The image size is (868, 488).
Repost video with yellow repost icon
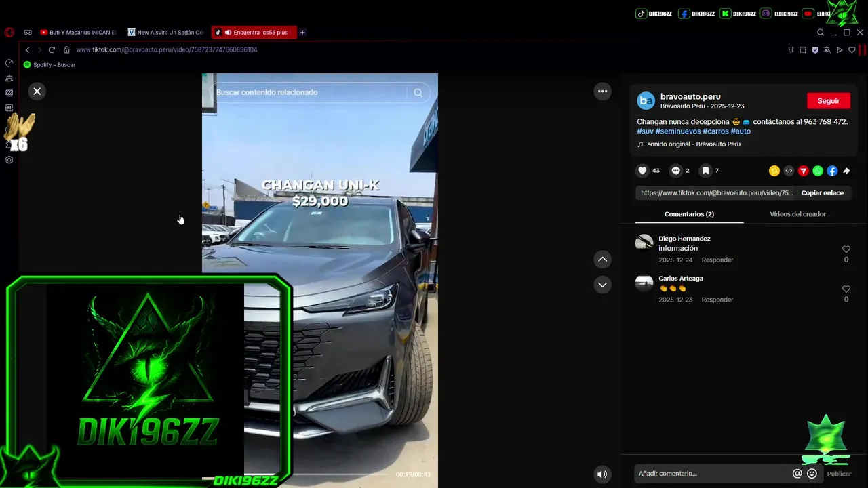[x=774, y=171]
